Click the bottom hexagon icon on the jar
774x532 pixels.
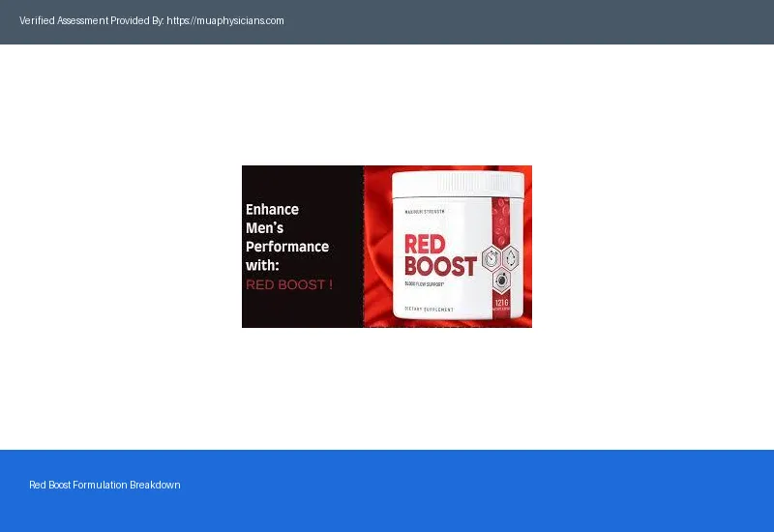pyautogui.click(x=501, y=281)
